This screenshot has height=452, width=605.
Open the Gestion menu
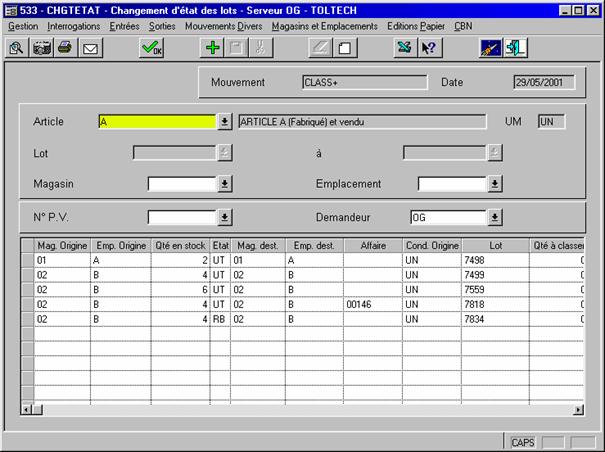[x=23, y=25]
